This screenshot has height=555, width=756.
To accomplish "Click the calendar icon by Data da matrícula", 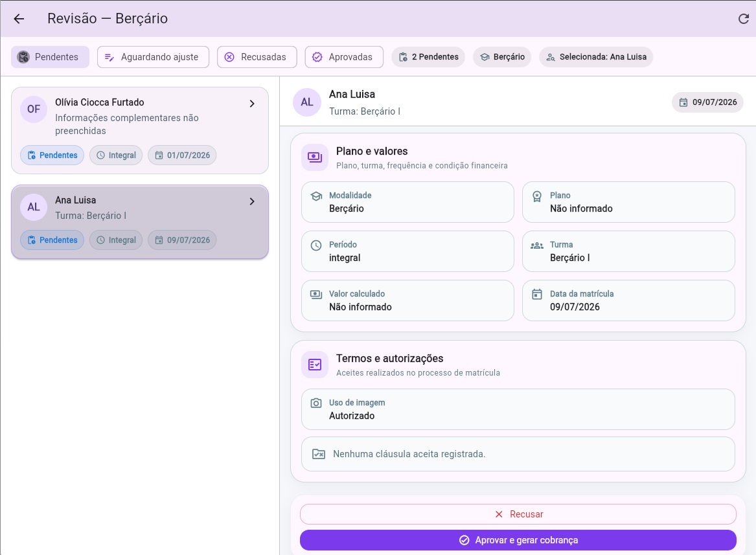I will [536, 294].
